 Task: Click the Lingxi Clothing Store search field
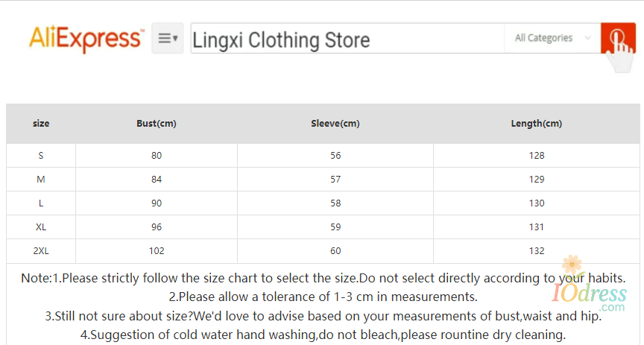tap(347, 38)
